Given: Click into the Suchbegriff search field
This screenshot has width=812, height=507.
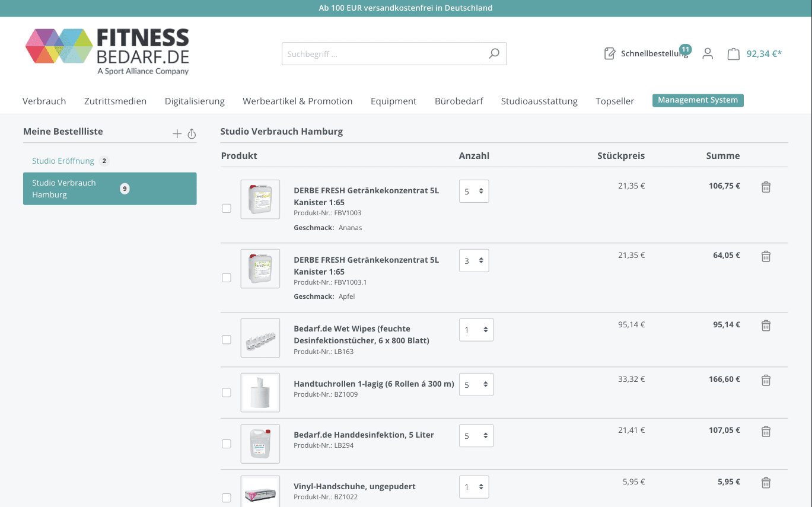Looking at the screenshot, I should coord(384,54).
